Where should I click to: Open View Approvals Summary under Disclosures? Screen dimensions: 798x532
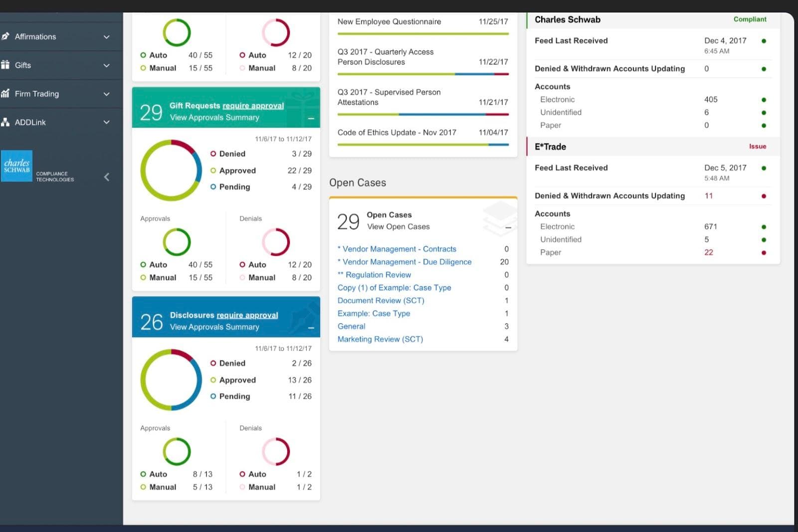click(214, 327)
